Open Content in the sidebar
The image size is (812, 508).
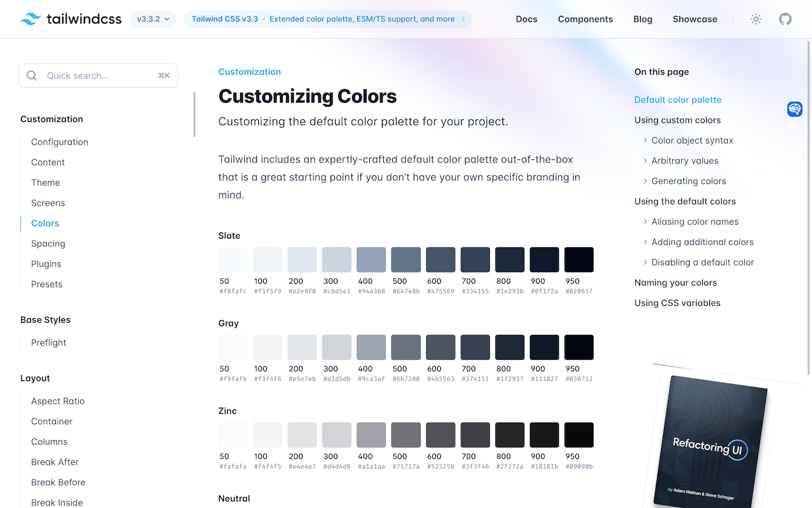point(48,163)
